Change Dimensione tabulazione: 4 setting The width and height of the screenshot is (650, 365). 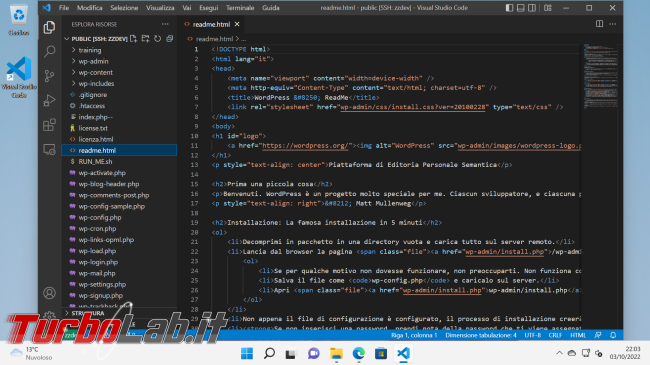(x=481, y=335)
